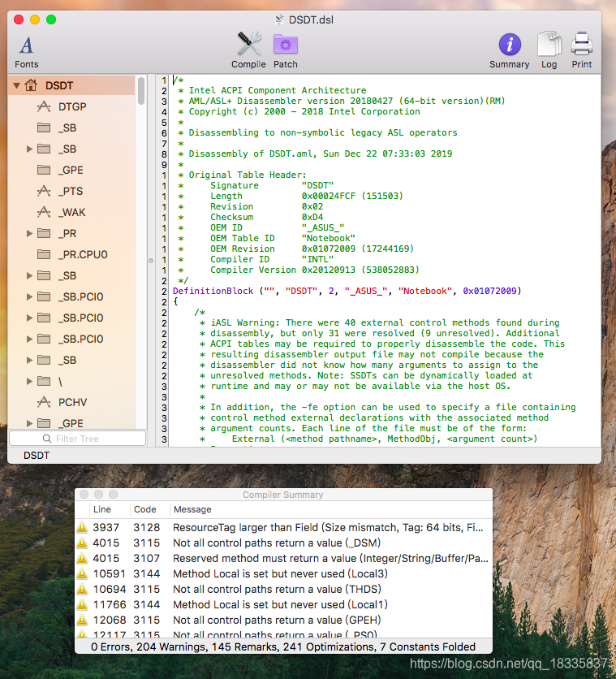Image resolution: width=616 pixels, height=679 pixels.
Task: Select the Local1 never used warning
Action: 283,604
